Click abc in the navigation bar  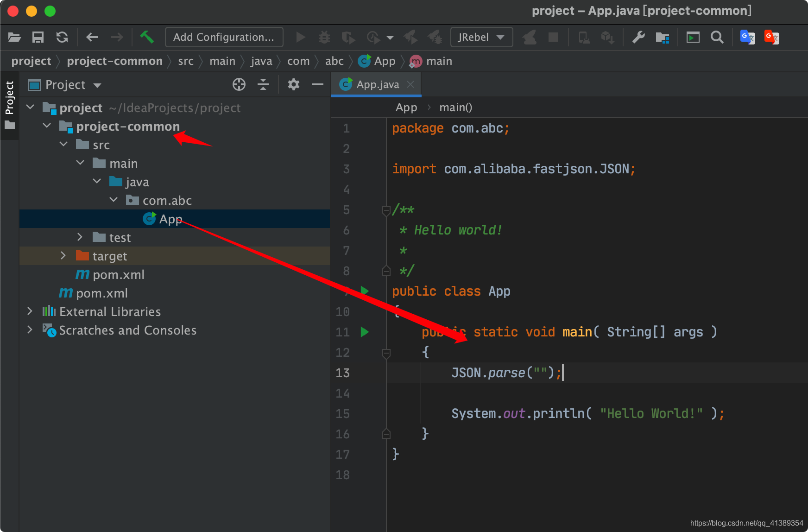click(334, 61)
